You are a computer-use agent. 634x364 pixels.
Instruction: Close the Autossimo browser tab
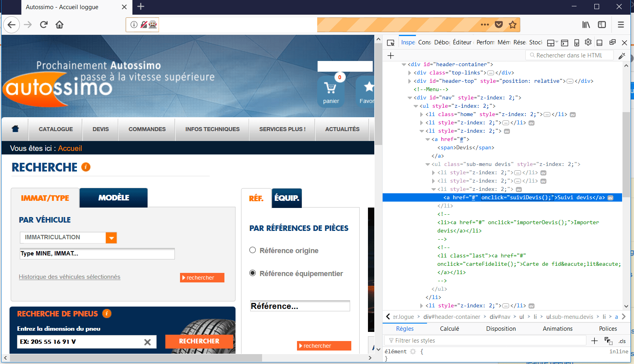pyautogui.click(x=124, y=7)
